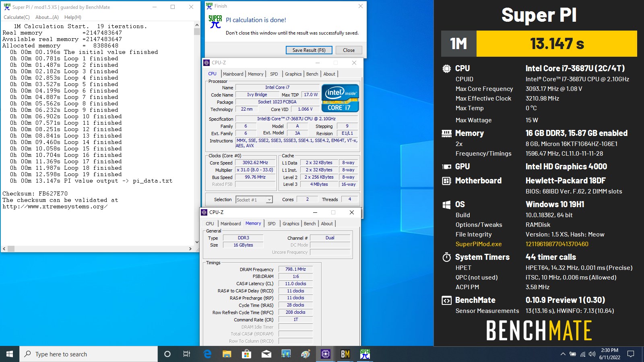Click the System Timers stopwatch icon
644x362 pixels.
click(x=446, y=257)
